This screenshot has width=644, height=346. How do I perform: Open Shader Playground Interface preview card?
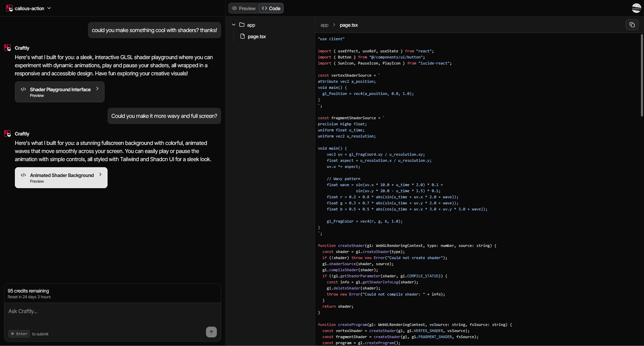pyautogui.click(x=60, y=92)
